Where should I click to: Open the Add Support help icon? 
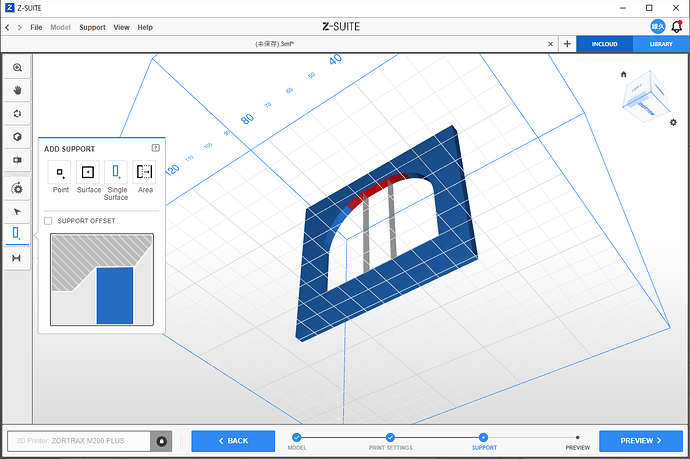(155, 148)
